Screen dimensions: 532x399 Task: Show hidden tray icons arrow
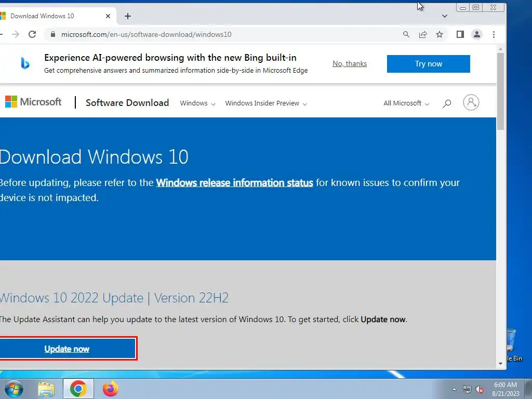454,389
